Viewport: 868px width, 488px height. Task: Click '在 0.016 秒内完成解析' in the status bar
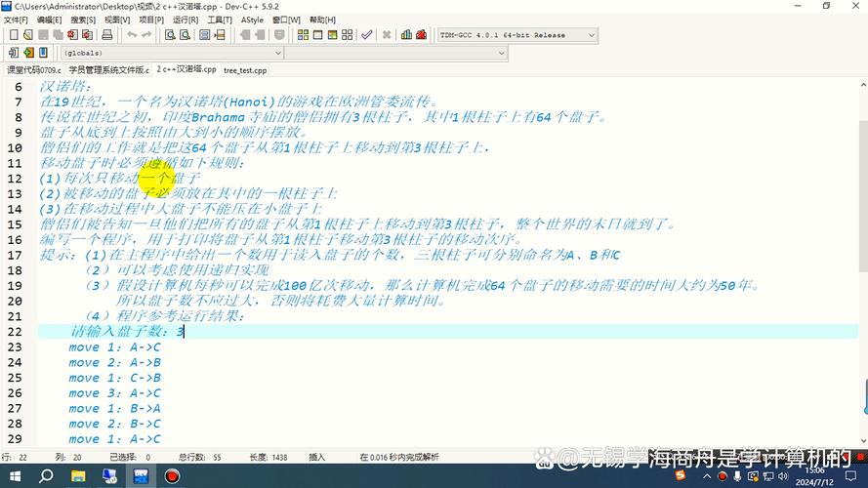pos(399,457)
